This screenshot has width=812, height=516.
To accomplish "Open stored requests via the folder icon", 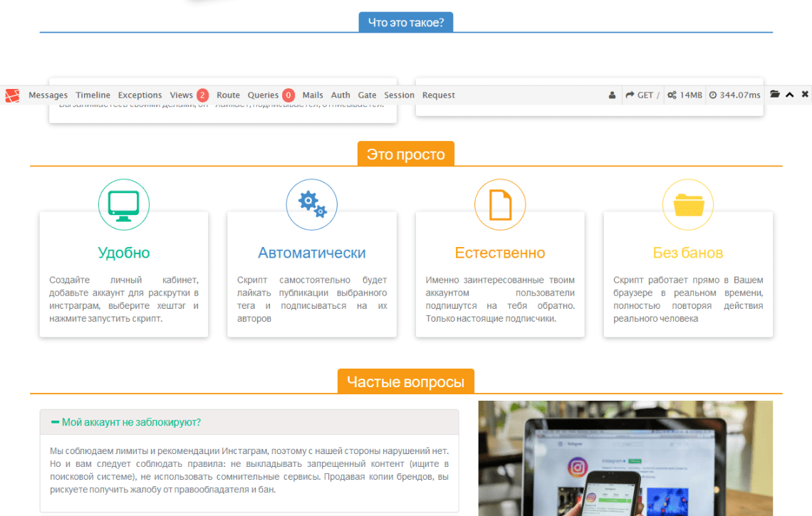I will point(776,95).
